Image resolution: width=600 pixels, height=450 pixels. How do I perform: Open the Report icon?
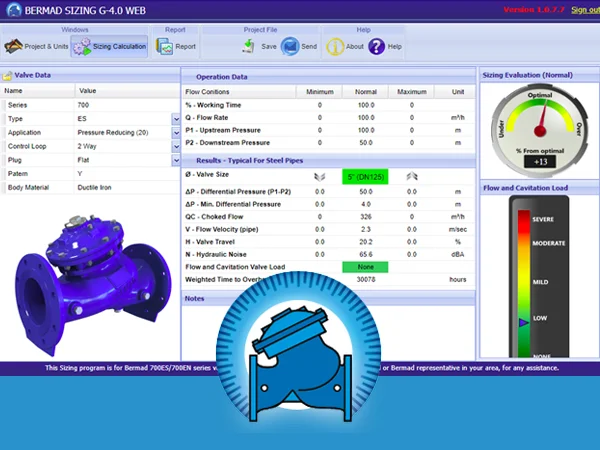point(165,47)
